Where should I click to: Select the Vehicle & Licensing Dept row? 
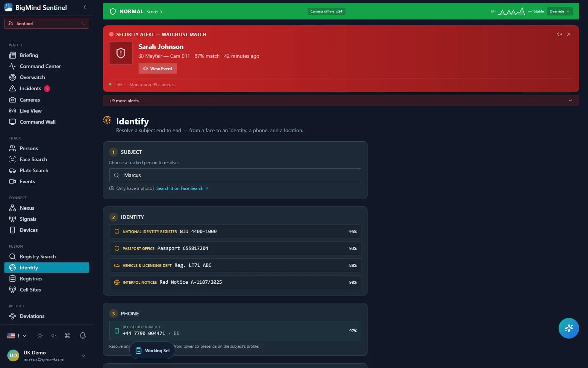click(x=235, y=265)
